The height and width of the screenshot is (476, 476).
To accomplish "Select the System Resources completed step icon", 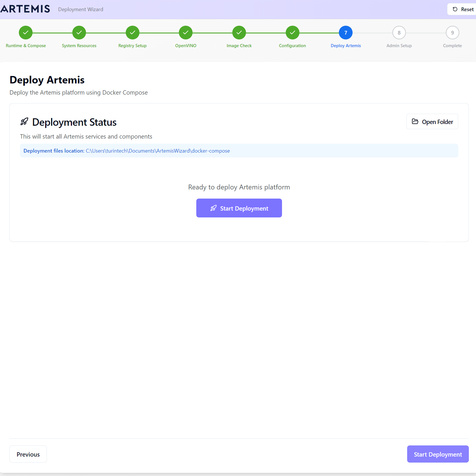I will point(79,33).
